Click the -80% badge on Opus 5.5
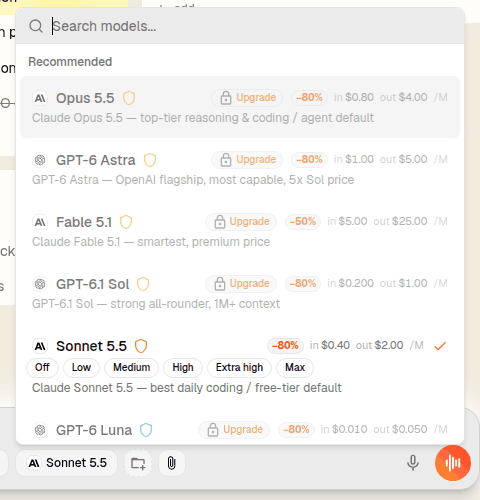The height and width of the screenshot is (500, 480). point(309,97)
